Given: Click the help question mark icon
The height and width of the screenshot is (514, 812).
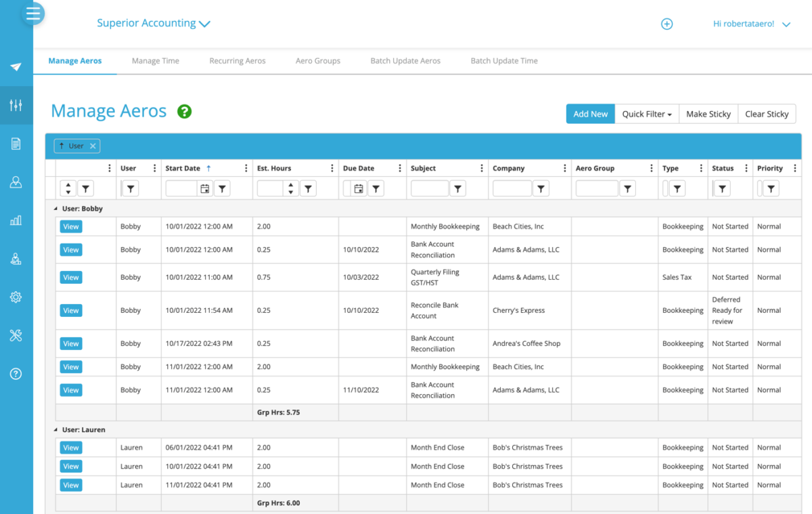Looking at the screenshot, I should 16,373.
